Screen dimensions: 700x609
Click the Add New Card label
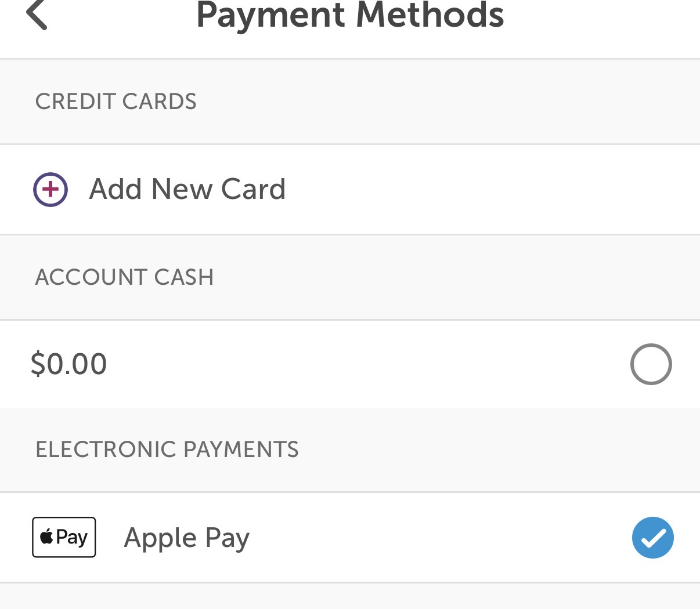coord(187,189)
